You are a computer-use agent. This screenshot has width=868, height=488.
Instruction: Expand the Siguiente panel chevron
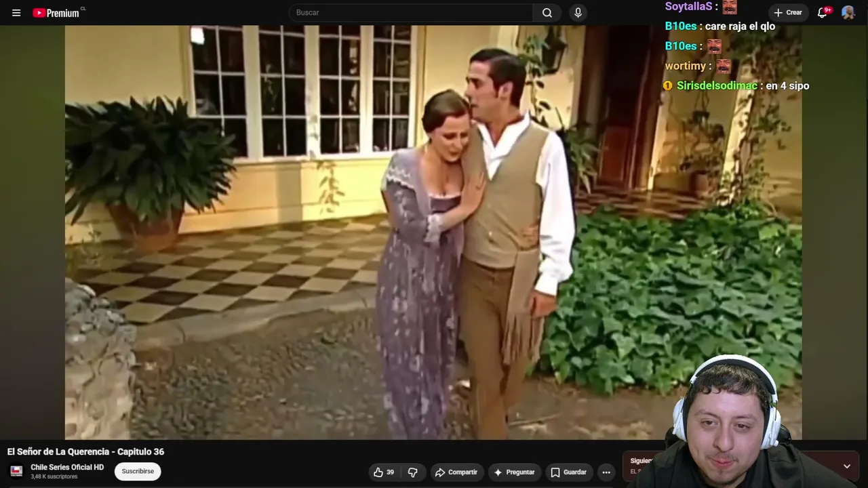point(847,466)
